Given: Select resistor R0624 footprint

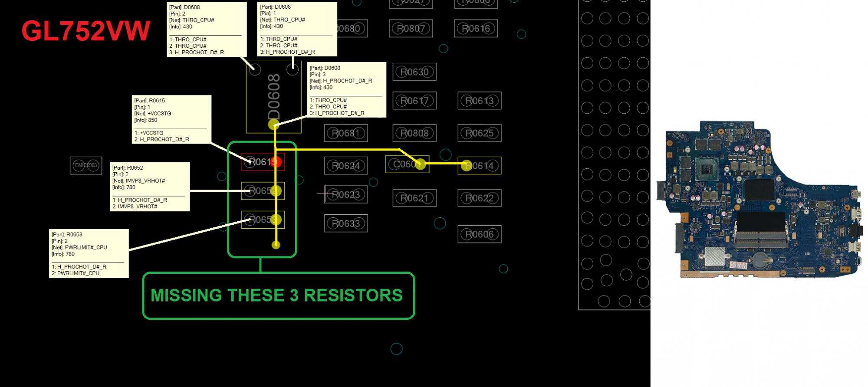Looking at the screenshot, I should 346,166.
